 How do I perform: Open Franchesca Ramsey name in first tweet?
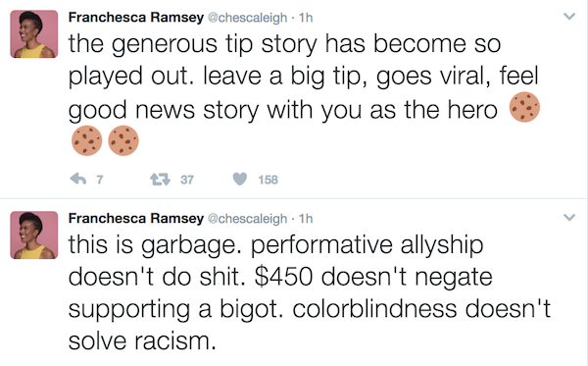click(136, 18)
